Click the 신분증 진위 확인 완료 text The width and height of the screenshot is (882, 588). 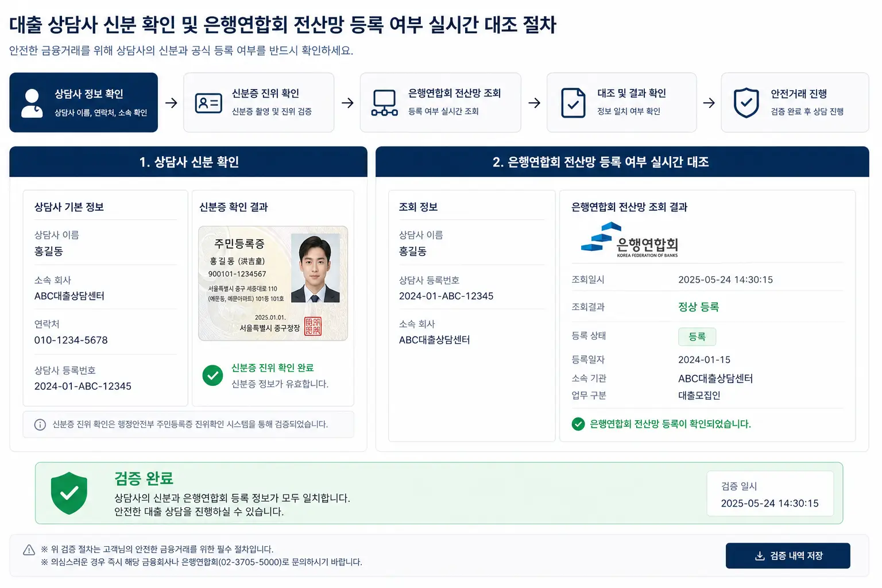(272, 367)
